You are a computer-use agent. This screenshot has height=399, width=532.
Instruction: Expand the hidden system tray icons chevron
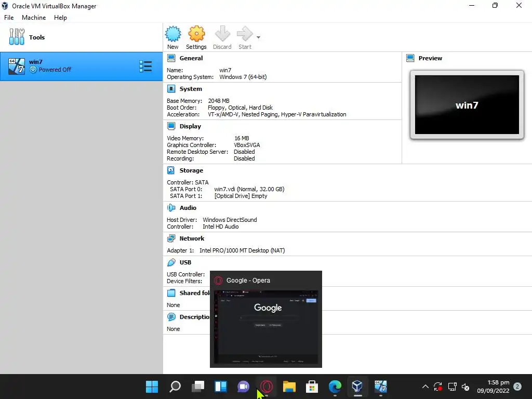[425, 387]
